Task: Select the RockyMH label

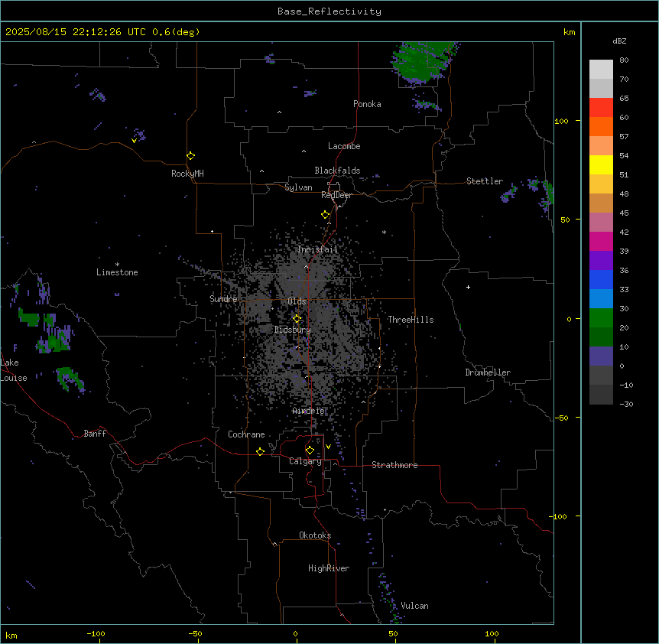Action: tap(187, 174)
